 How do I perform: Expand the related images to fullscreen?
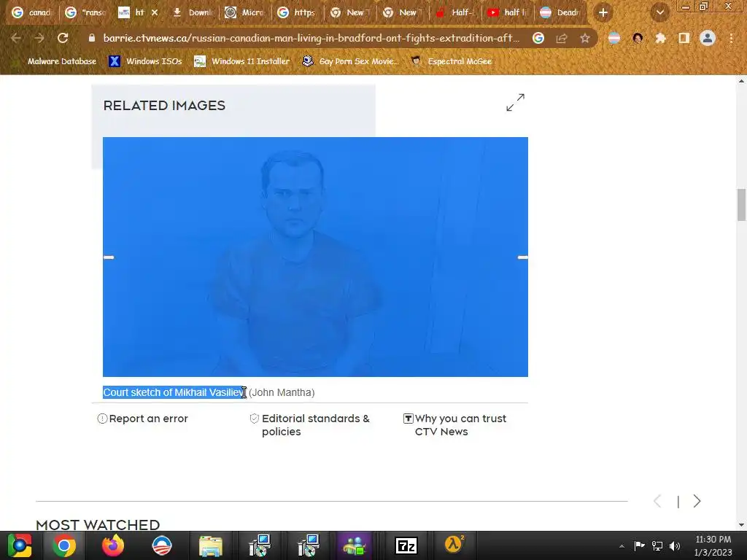pyautogui.click(x=516, y=102)
